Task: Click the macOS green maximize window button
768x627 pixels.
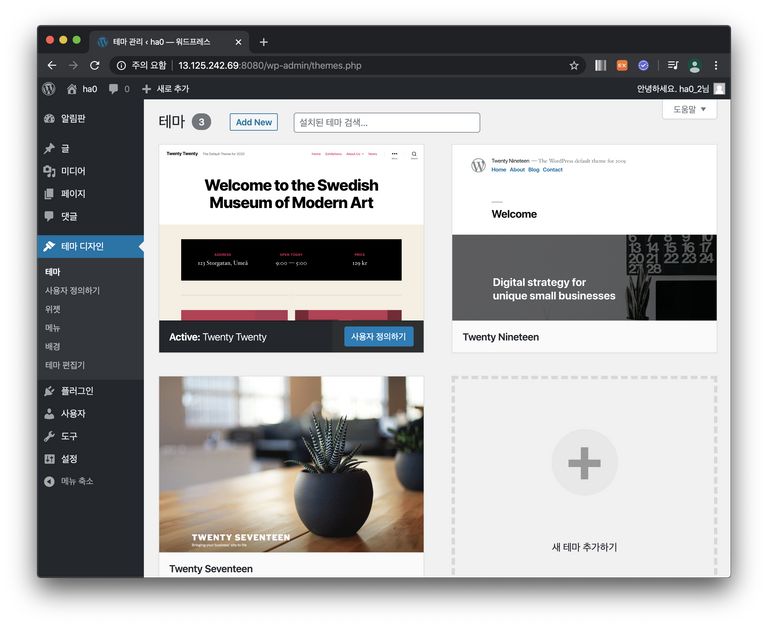Action: tap(76, 40)
